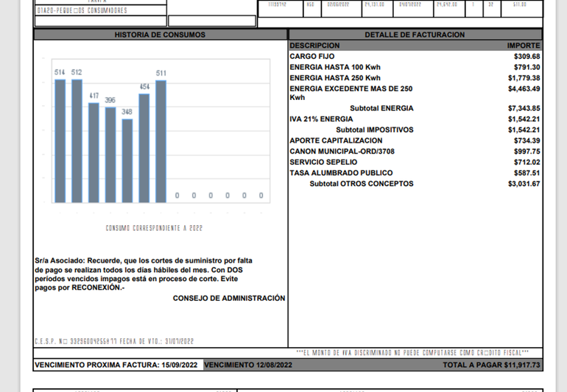The width and height of the screenshot is (567, 392).
Task: Click the Subtotal ENERGIA label
Action: click(381, 108)
